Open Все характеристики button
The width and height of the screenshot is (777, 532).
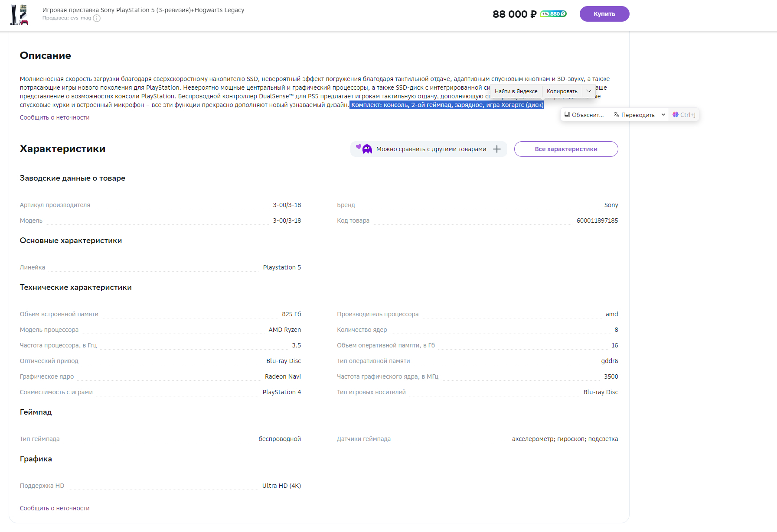(566, 149)
